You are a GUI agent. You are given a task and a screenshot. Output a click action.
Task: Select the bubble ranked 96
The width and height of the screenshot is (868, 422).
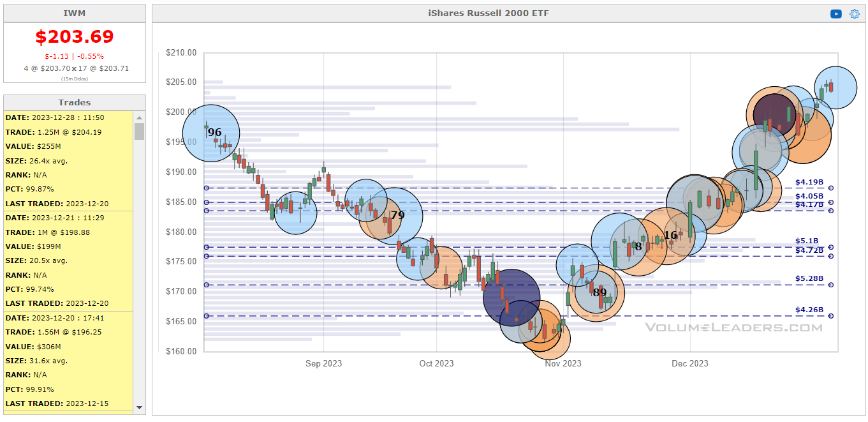(211, 133)
